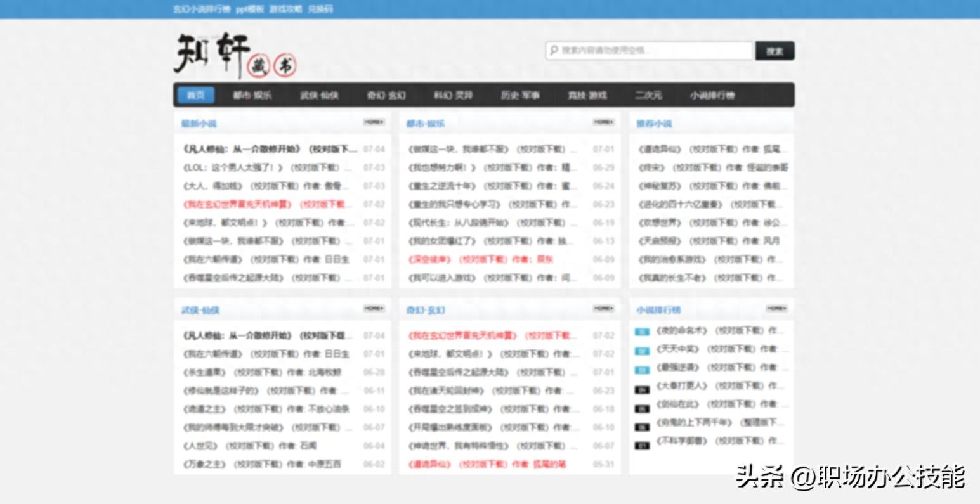Open the 都市 娱乐 navigation tab
This screenshot has height=504, width=980.
[x=252, y=95]
